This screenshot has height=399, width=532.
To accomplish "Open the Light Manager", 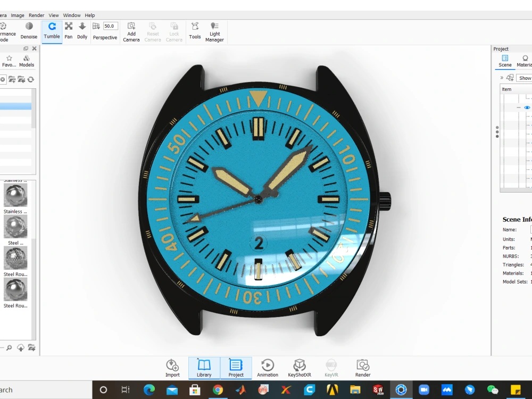I will pyautogui.click(x=214, y=32).
